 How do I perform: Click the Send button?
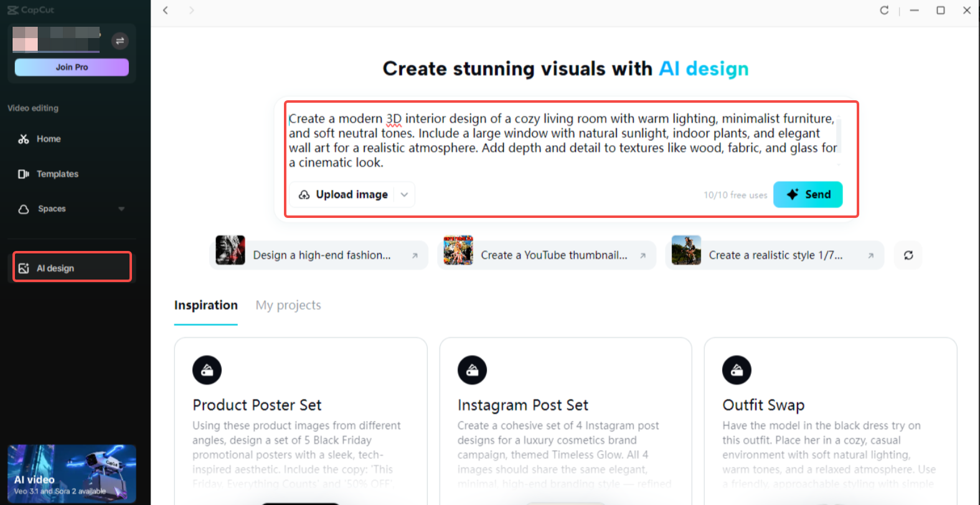pyautogui.click(x=808, y=194)
